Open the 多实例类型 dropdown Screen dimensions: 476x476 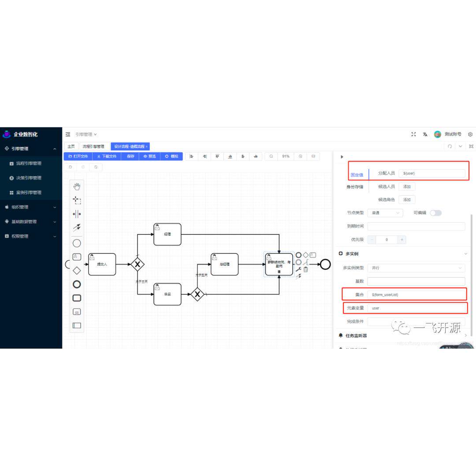point(416,268)
